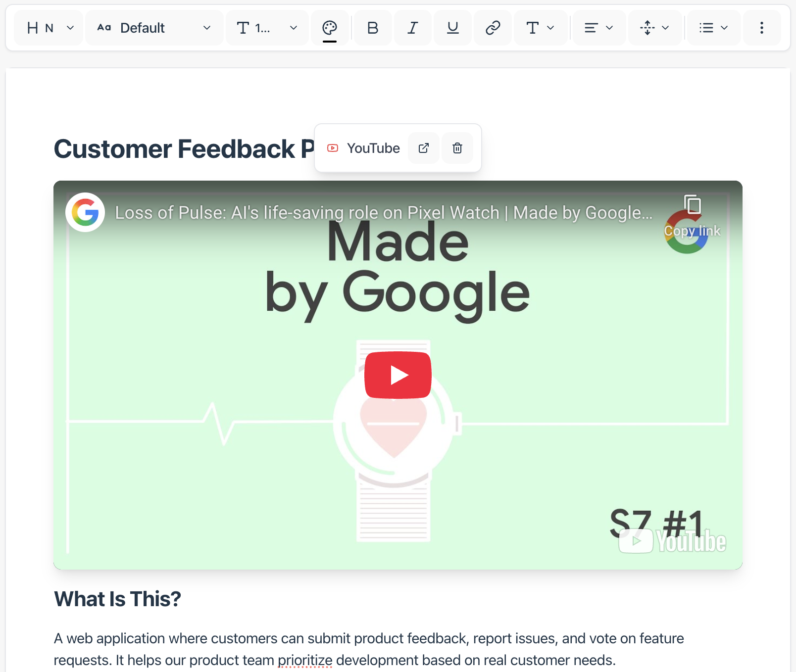This screenshot has width=796, height=672.
Task: Toggle underline formatting
Action: coord(452,28)
